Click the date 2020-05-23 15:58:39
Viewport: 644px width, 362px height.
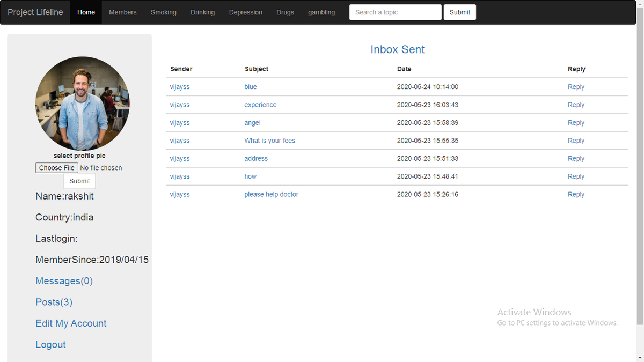click(428, 123)
